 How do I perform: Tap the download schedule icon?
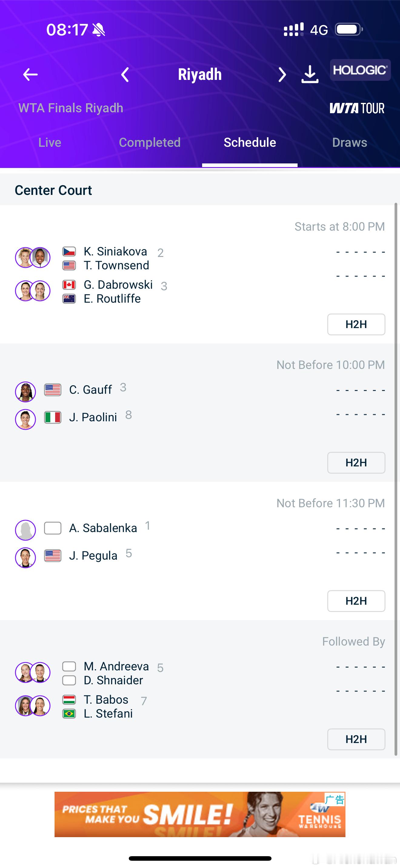310,74
